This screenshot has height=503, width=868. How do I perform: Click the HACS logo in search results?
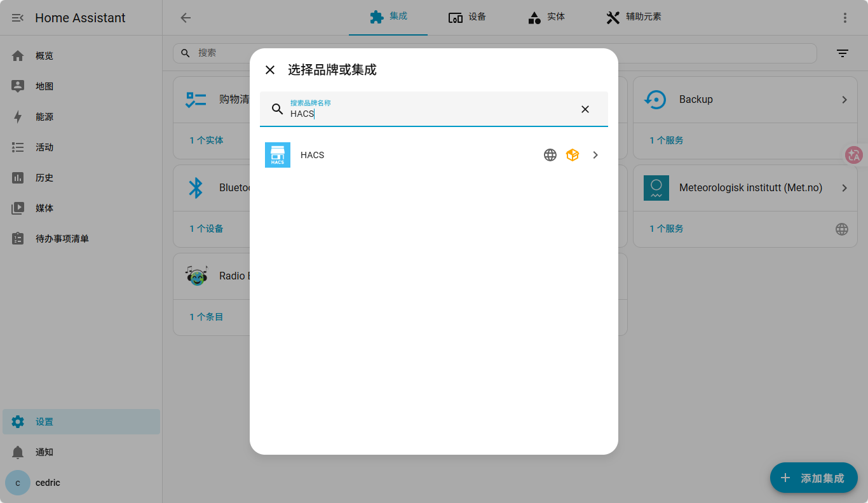(278, 155)
